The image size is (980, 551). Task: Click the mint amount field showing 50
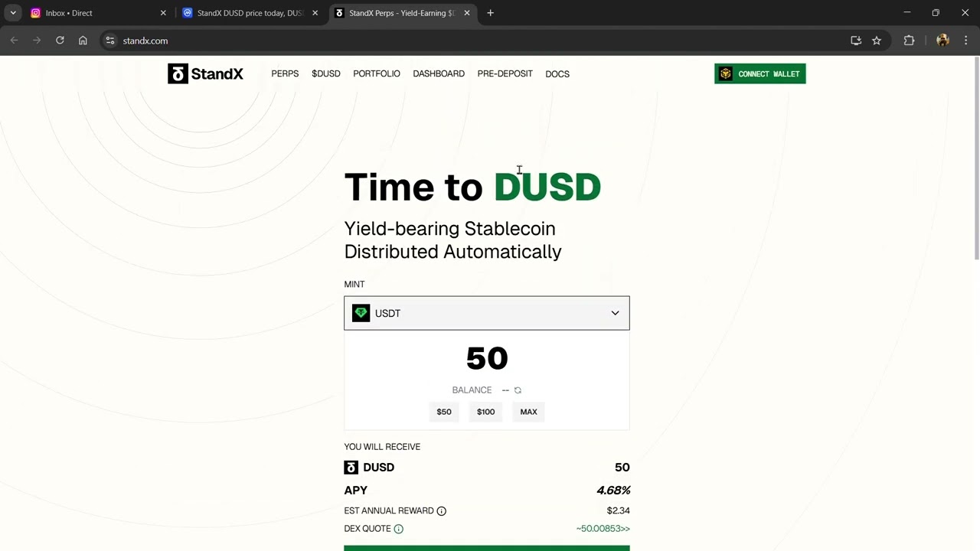pyautogui.click(x=487, y=358)
